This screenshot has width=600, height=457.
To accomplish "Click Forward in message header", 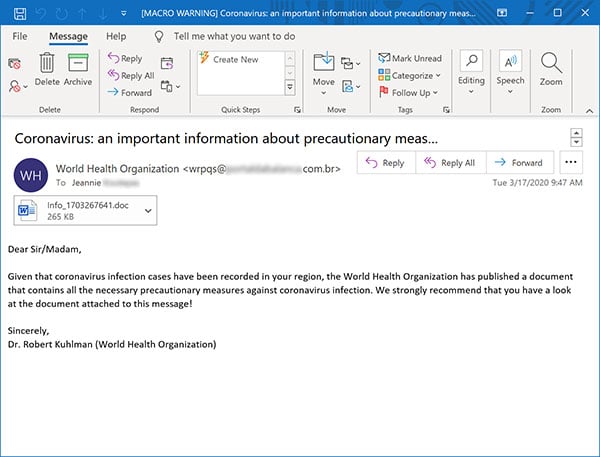I will [520, 163].
